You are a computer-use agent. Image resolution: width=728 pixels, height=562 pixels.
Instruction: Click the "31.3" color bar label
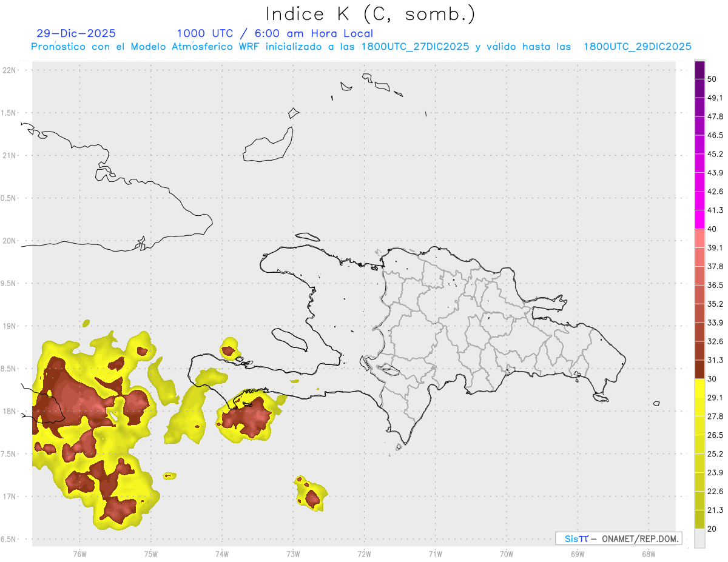715,360
